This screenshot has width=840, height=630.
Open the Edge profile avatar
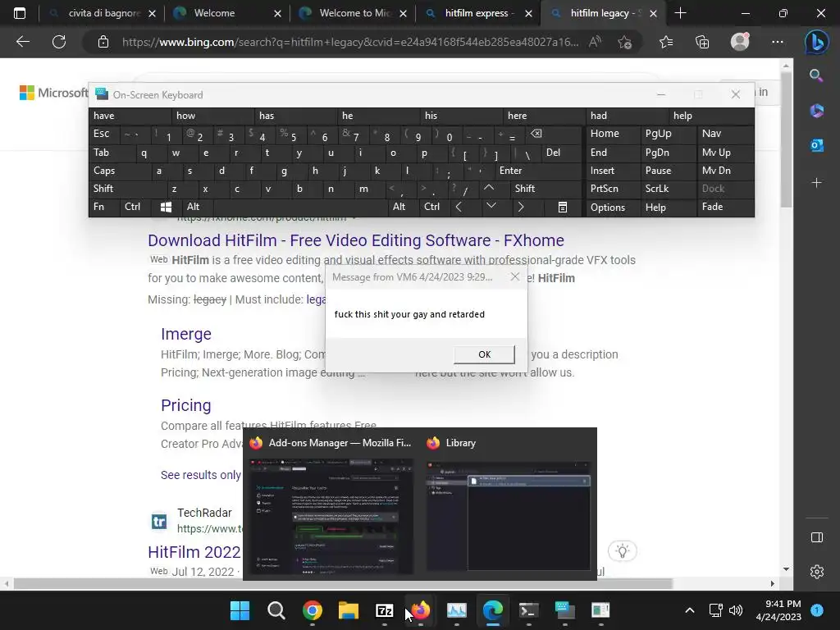pyautogui.click(x=740, y=42)
